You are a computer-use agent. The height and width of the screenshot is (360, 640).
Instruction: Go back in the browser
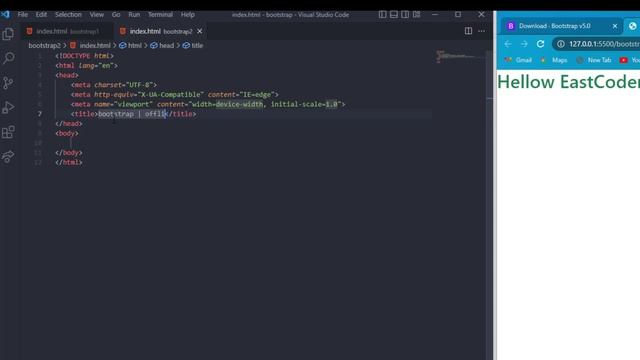coord(508,44)
